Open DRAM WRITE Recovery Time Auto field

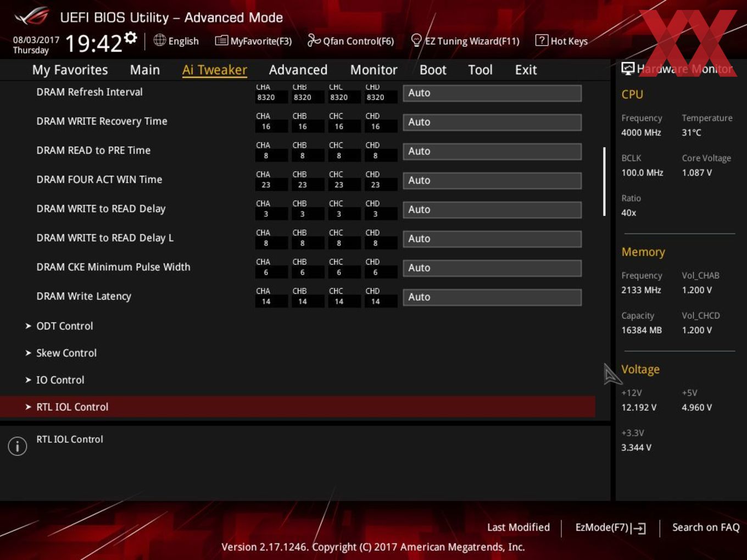click(492, 122)
